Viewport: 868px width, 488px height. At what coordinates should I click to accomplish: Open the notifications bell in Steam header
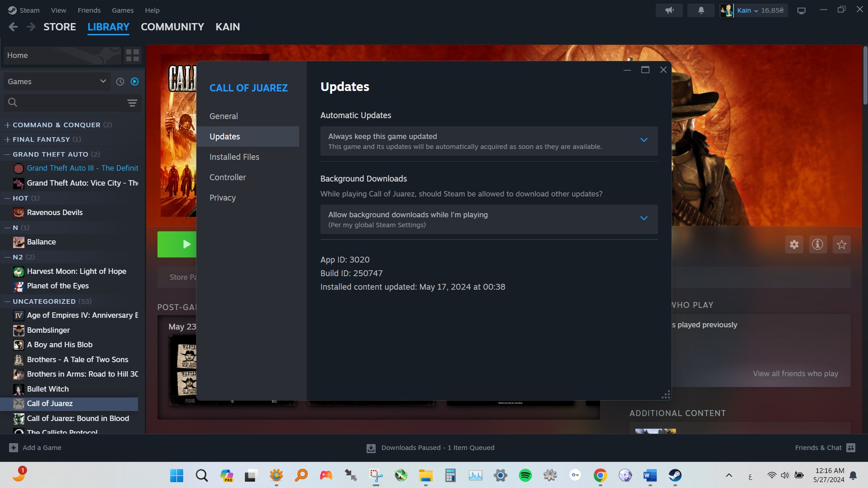click(x=701, y=10)
